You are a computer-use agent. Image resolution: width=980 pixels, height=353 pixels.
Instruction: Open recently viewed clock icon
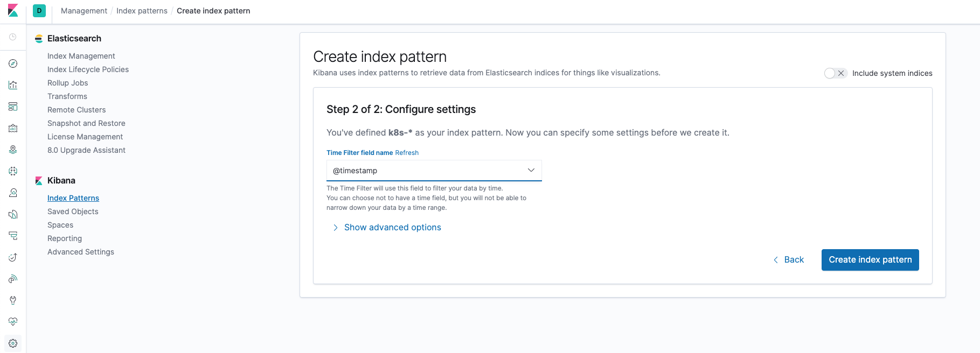click(13, 37)
